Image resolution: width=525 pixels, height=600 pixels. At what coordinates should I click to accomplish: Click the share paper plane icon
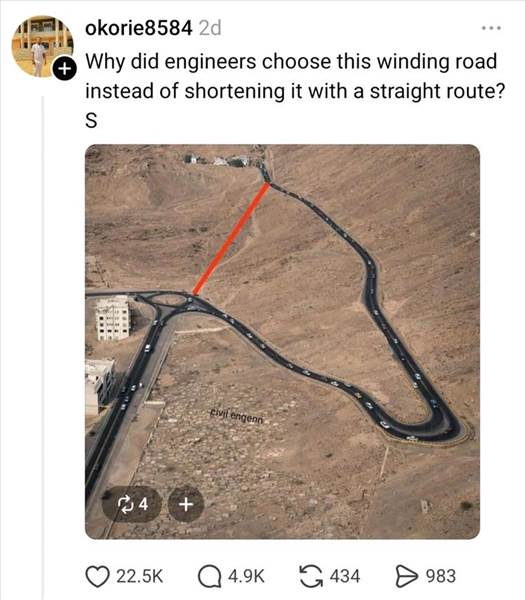408,577
